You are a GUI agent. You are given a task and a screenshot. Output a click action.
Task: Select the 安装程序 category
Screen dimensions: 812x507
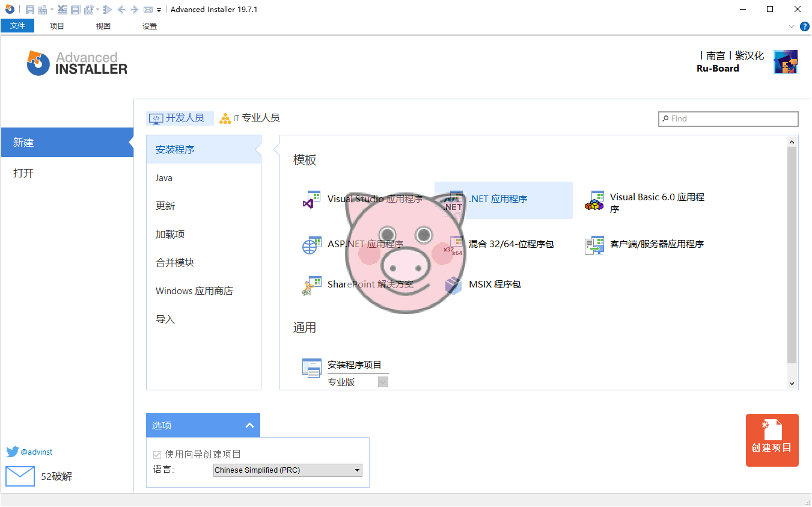[204, 149]
